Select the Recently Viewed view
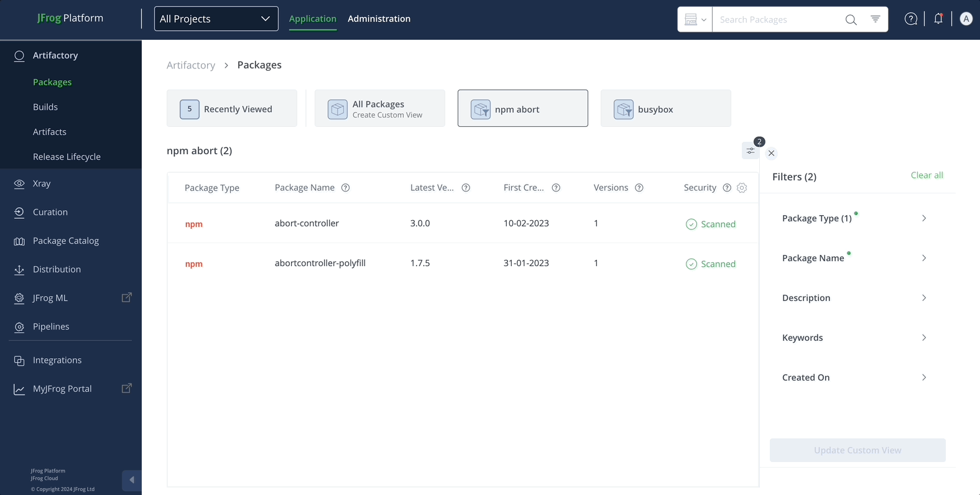 pyautogui.click(x=232, y=108)
